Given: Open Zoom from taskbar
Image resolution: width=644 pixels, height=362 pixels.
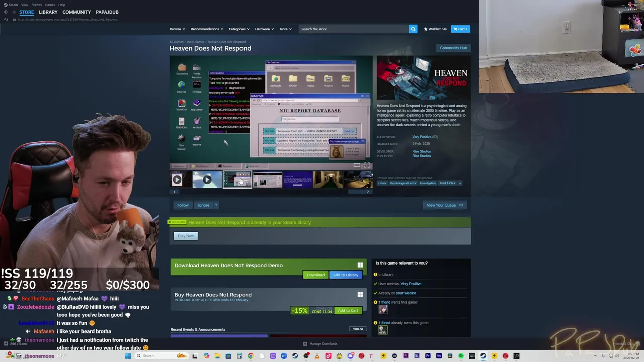Looking at the screenshot, I should [x=284, y=356].
